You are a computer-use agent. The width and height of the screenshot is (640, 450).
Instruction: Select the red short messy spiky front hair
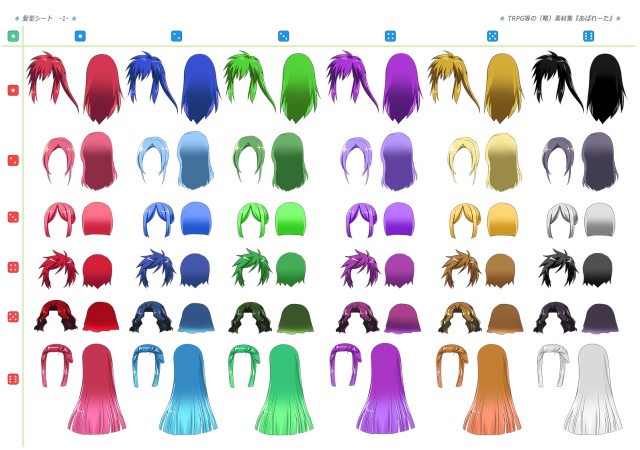[x=58, y=270]
